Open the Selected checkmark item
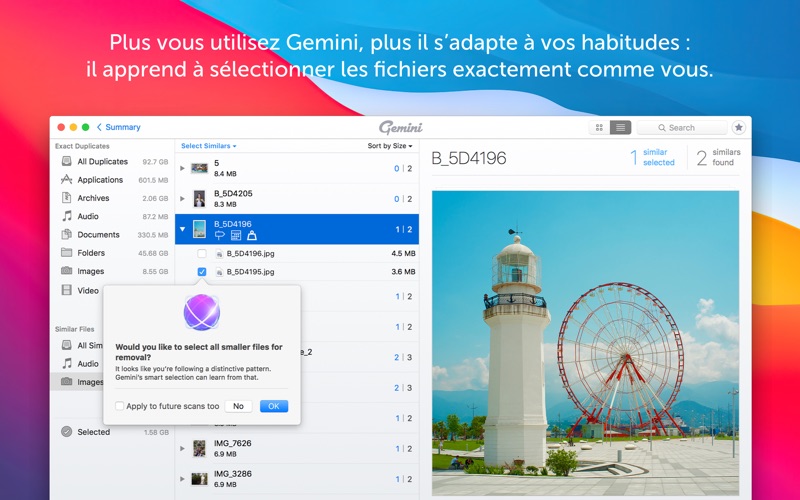This screenshot has width=800, height=500. (x=66, y=432)
